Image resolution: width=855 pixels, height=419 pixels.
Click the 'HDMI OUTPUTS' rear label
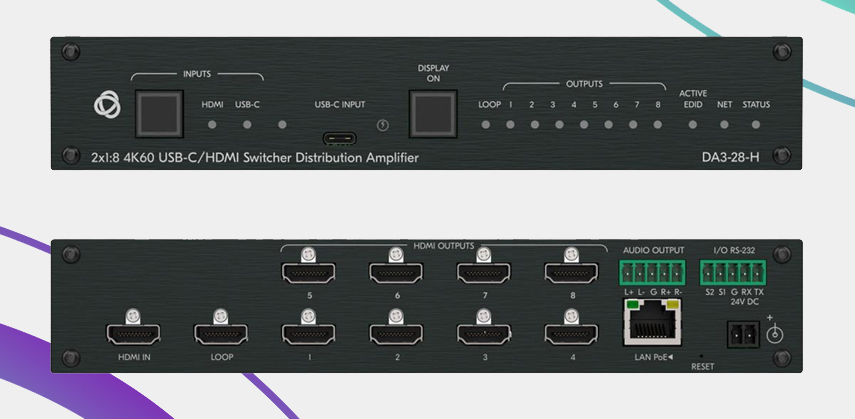point(443,246)
